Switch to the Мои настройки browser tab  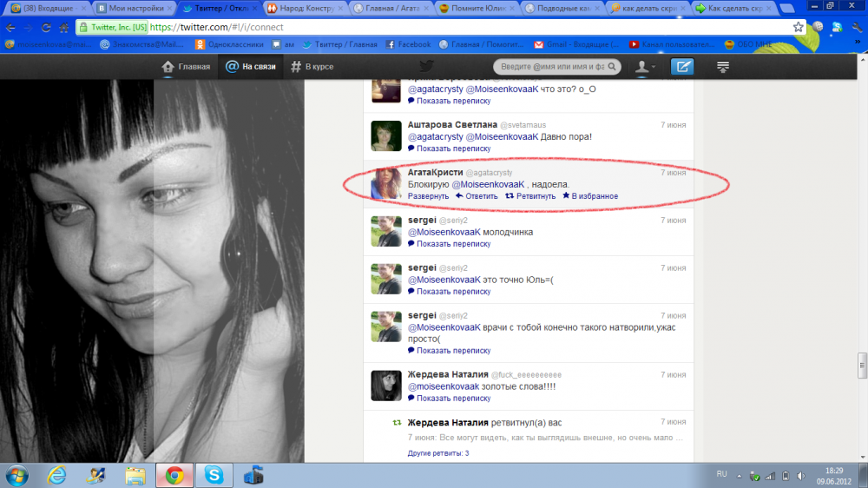[x=132, y=9]
